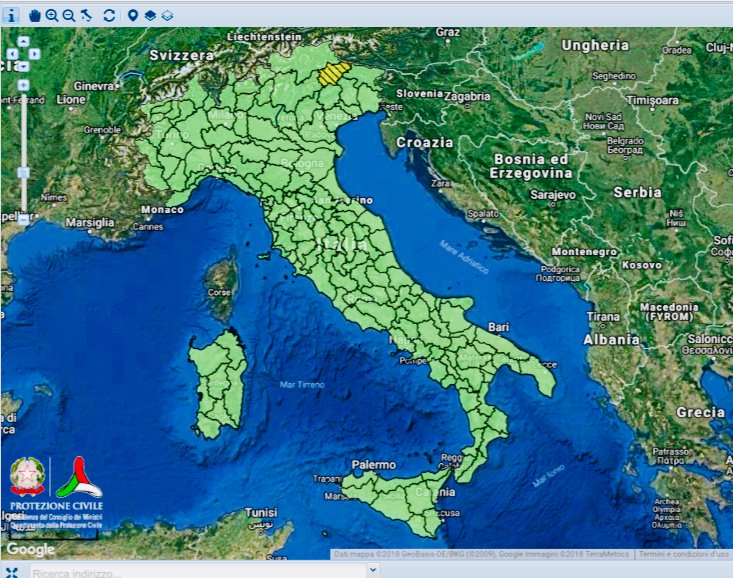Select the pan hand tool
The width and height of the screenshot is (733, 578).
point(35,15)
